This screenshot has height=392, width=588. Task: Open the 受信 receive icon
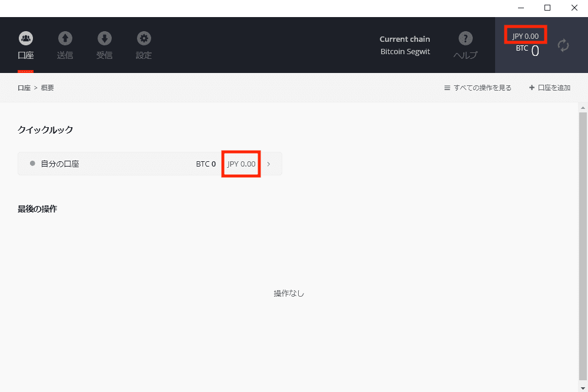(x=105, y=39)
